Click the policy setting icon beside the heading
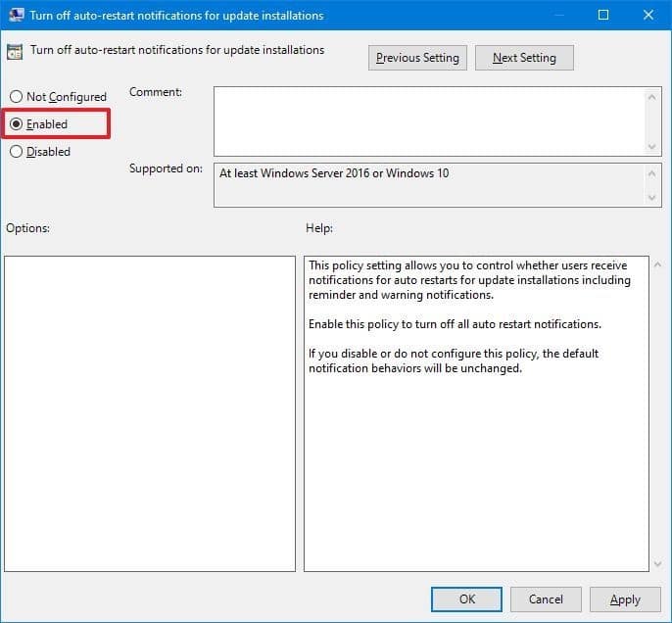This screenshot has width=672, height=623. (15, 52)
